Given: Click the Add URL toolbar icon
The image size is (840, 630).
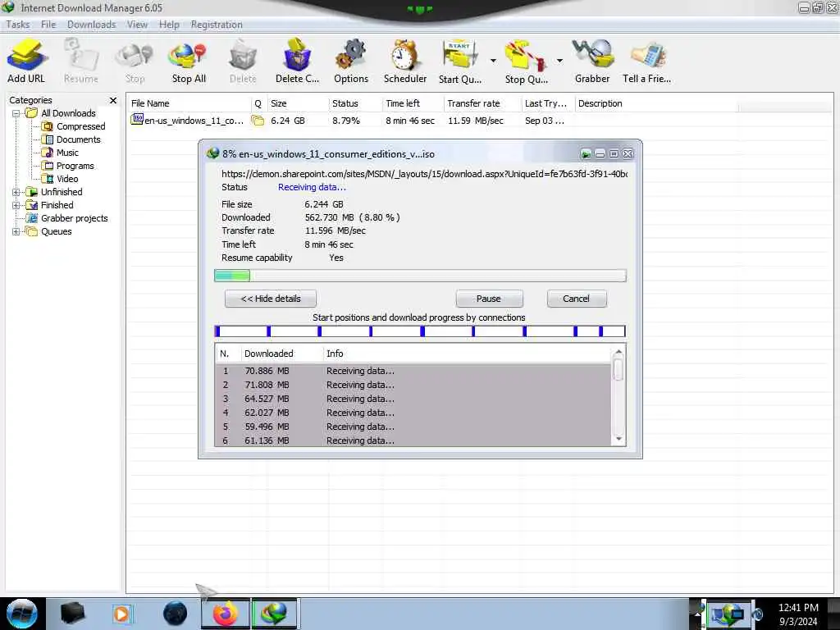Looking at the screenshot, I should (26, 61).
